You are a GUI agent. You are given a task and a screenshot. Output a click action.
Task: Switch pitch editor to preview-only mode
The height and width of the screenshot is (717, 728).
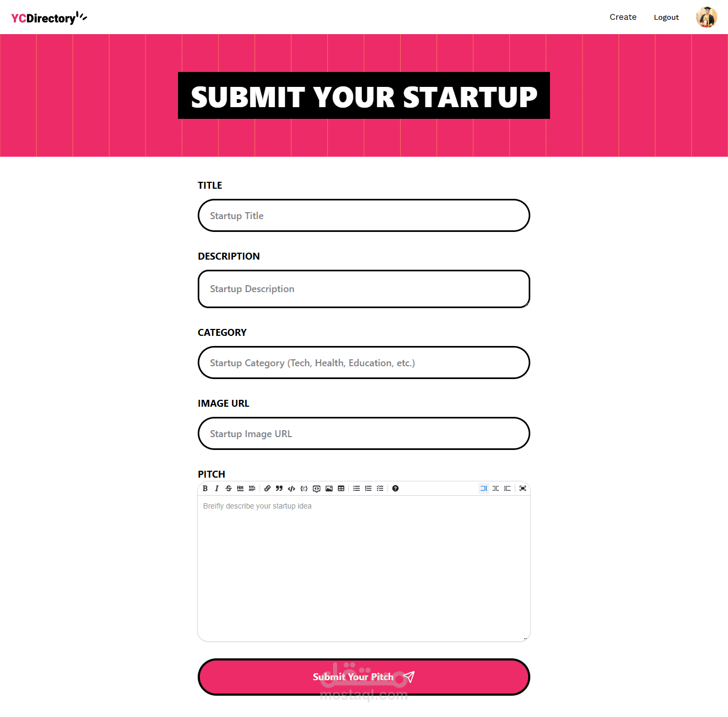[x=507, y=488]
